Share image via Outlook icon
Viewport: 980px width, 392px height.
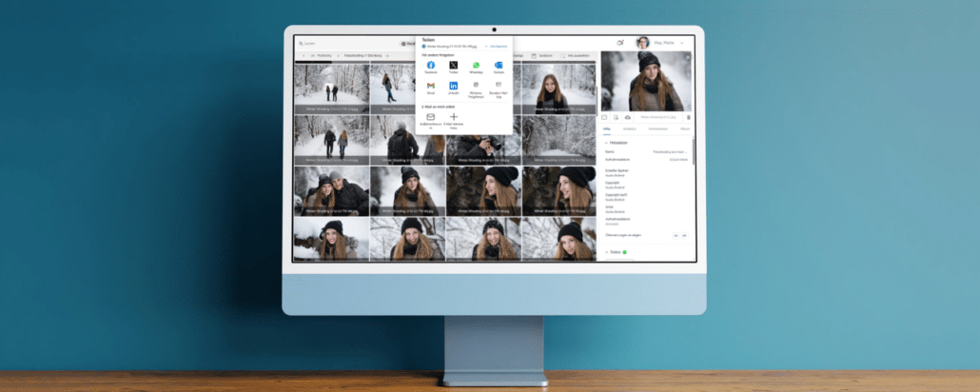coord(499,65)
